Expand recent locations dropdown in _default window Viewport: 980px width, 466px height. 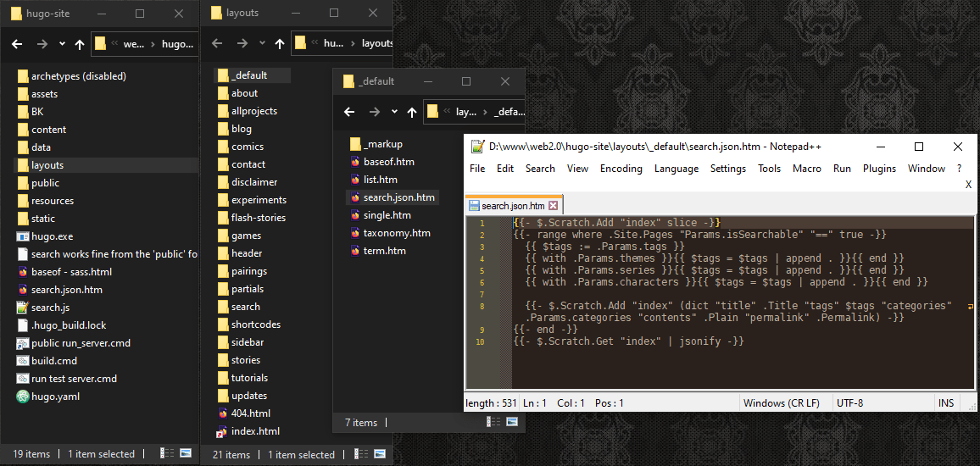coord(394,112)
